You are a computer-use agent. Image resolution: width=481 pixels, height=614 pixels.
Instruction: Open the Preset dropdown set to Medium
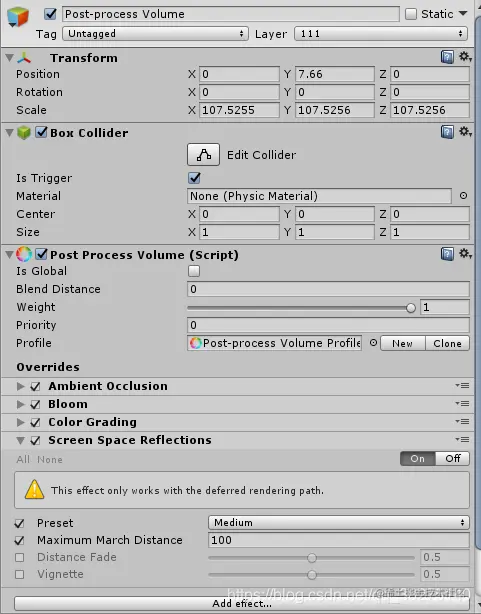coord(339,522)
